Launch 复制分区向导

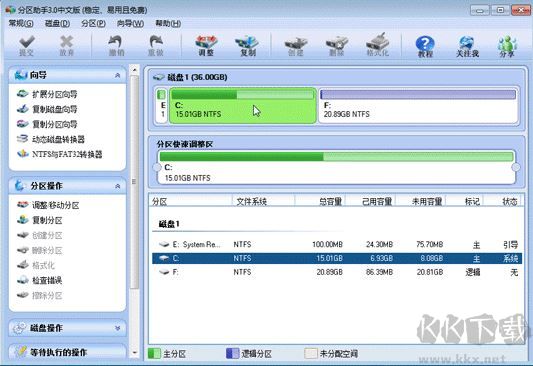point(47,124)
